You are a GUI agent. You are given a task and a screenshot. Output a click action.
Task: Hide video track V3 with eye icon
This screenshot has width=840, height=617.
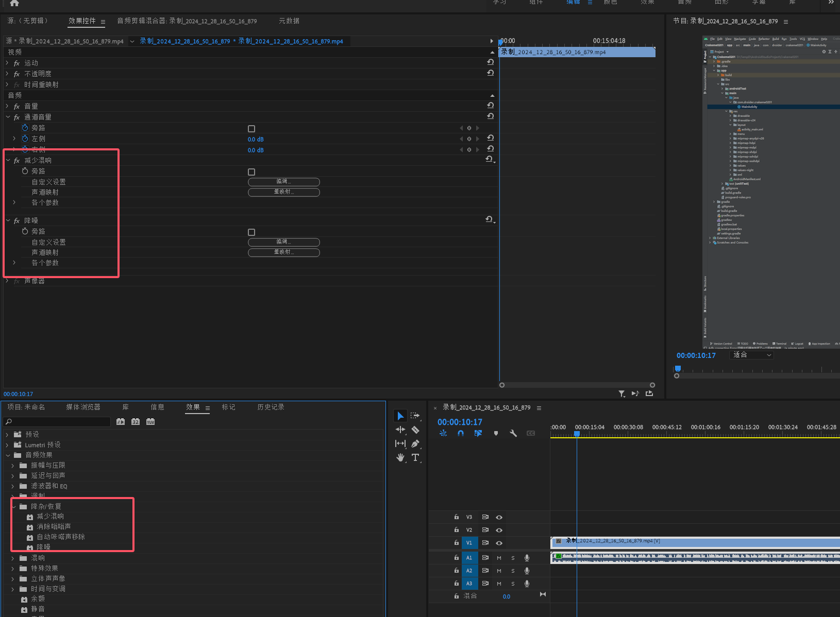(499, 517)
